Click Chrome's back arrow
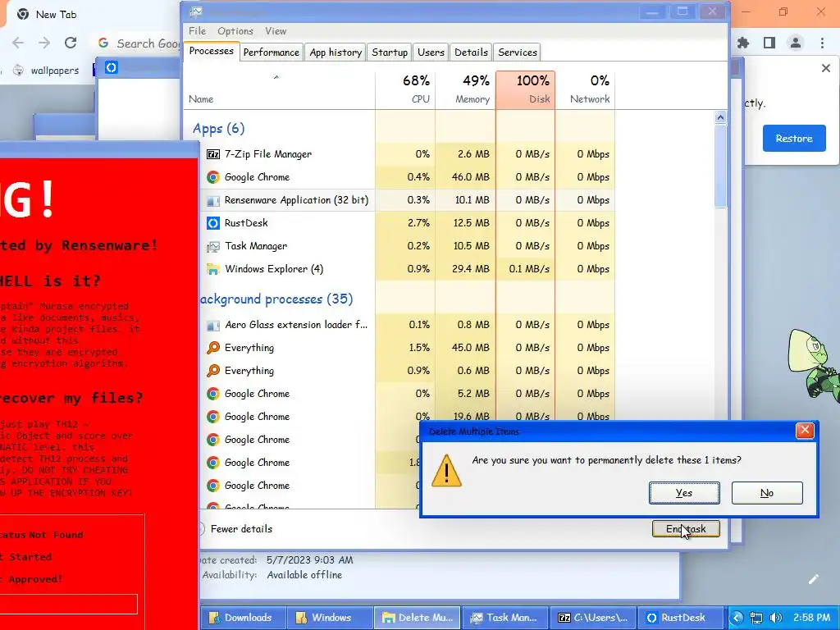 tap(18, 43)
